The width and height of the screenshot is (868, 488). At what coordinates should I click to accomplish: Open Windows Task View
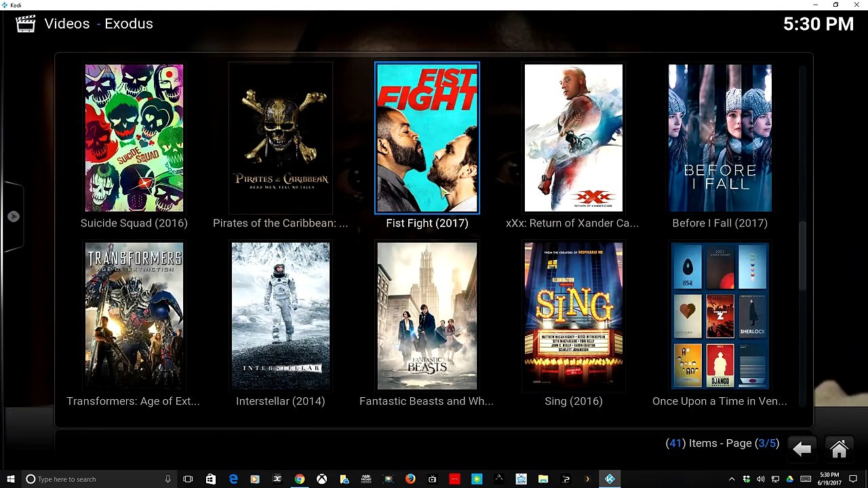pos(188,479)
